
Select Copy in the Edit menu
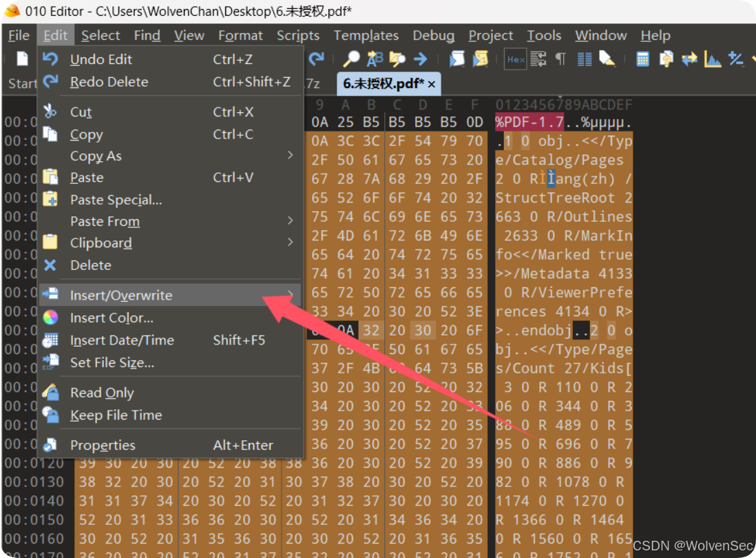click(170, 134)
